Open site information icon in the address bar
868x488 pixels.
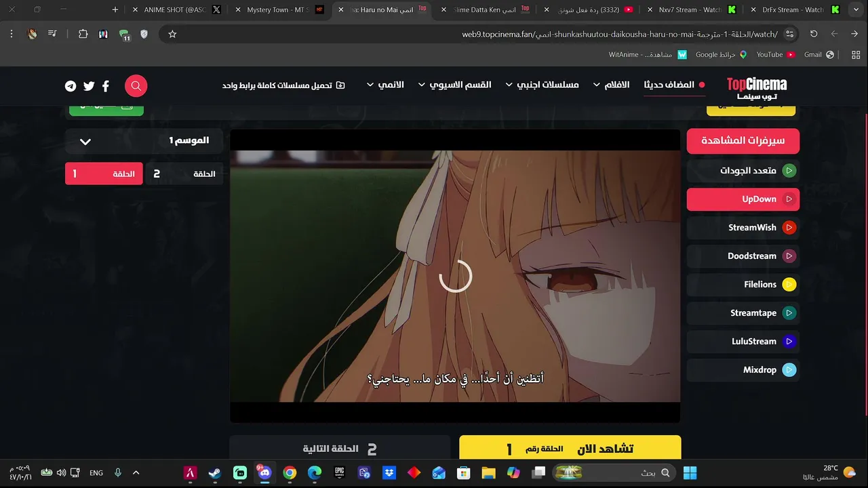[789, 34]
